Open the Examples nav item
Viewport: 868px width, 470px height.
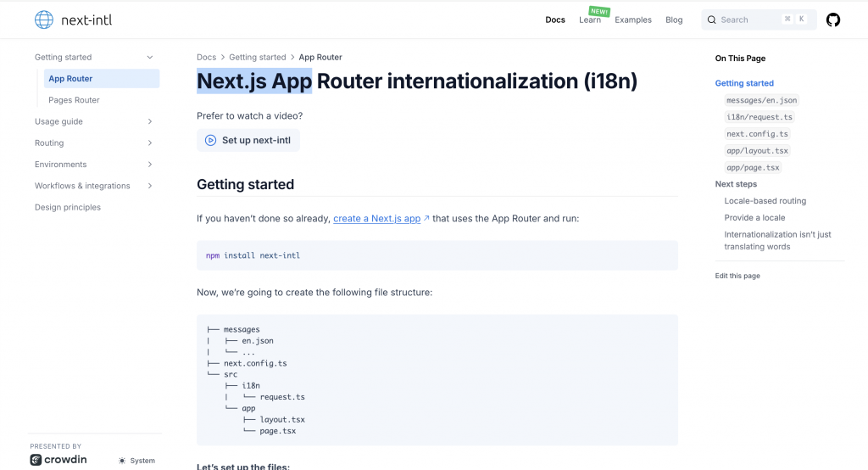click(x=633, y=20)
